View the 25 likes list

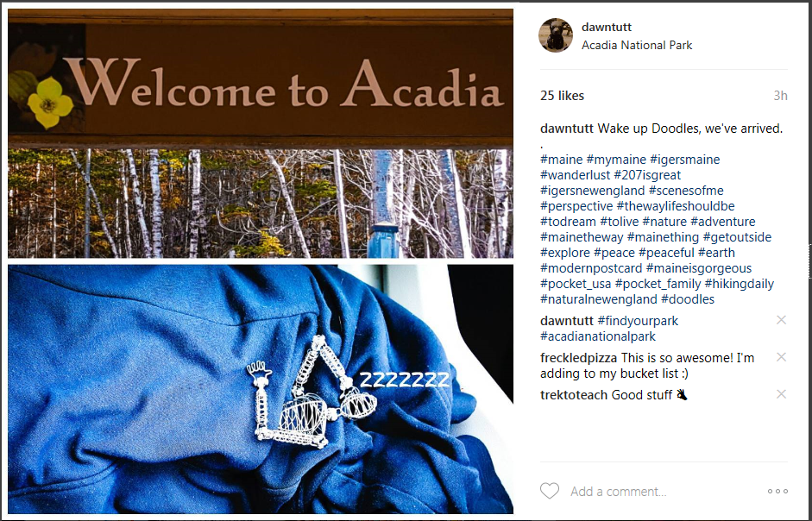(x=562, y=96)
